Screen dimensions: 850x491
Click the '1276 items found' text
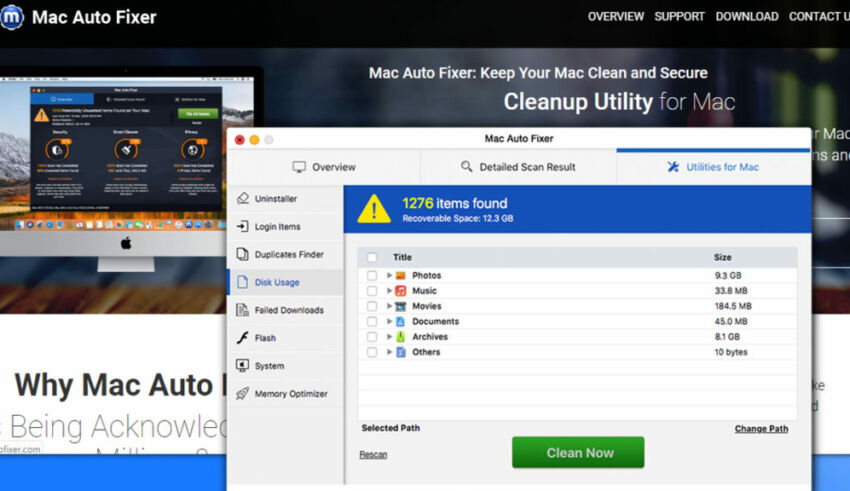click(x=455, y=203)
